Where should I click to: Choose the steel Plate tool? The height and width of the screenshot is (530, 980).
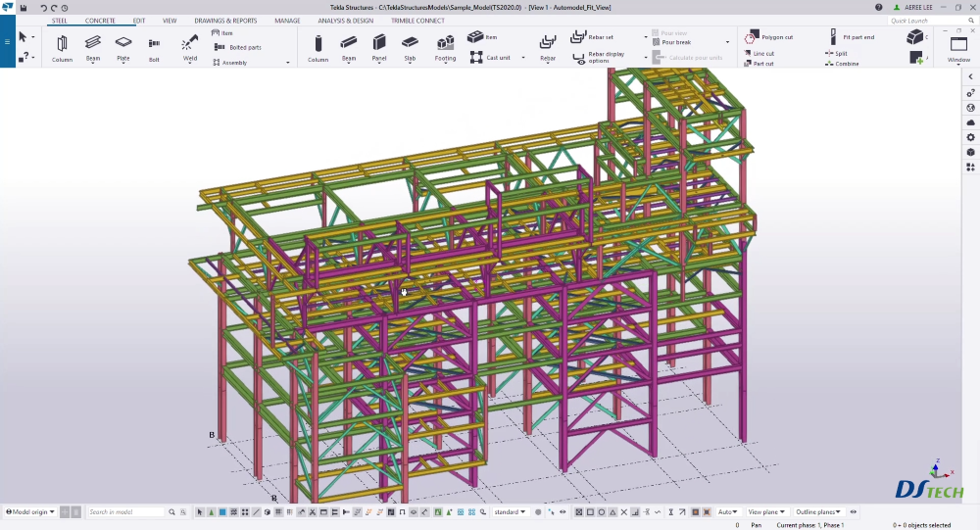click(123, 48)
